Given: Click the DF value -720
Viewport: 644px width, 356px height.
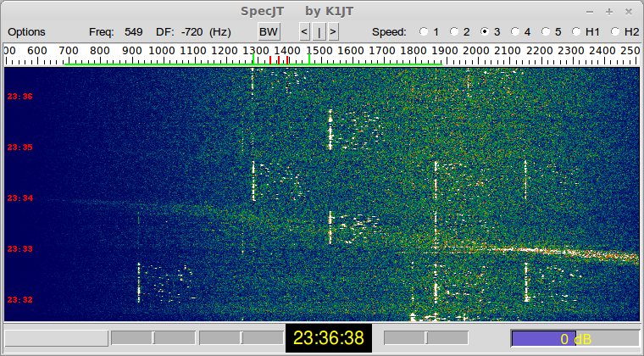Looking at the screenshot, I should (x=192, y=32).
